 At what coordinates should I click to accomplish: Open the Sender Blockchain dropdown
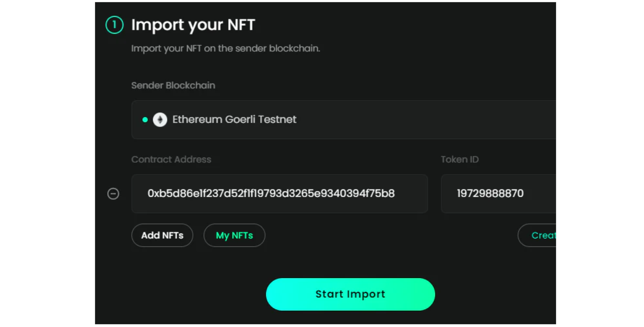344,120
